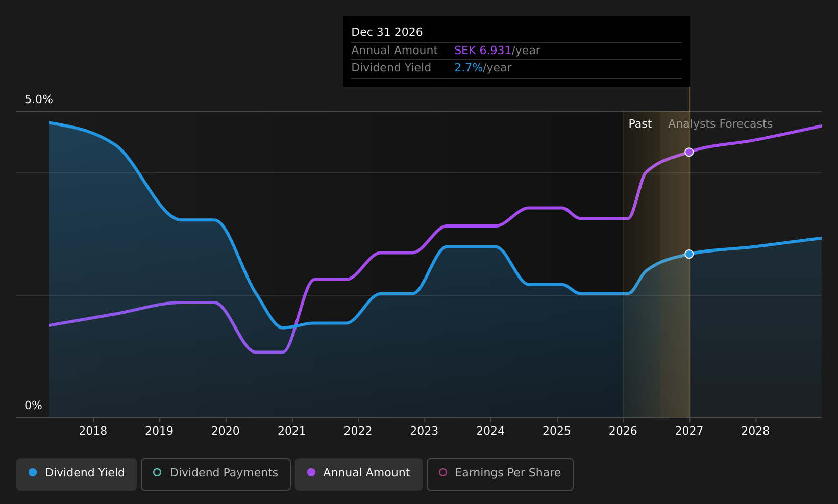
Task: Click the tooltip Annual Amount label
Action: (395, 51)
